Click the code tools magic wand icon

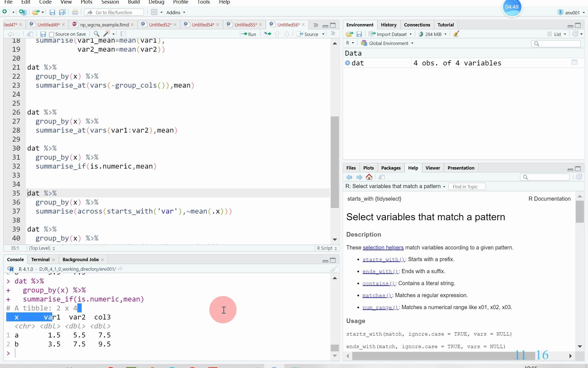click(106, 34)
